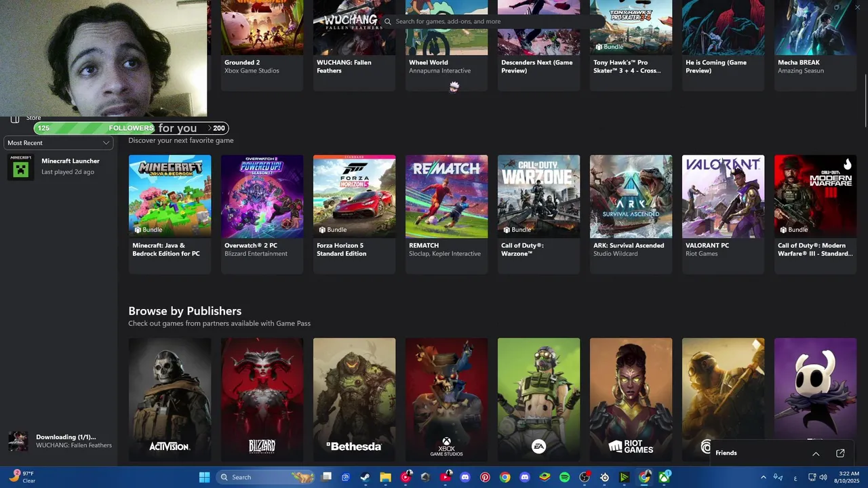The image size is (868, 488).
Task: Open the Mecha BREAK game tile
Action: coord(815,45)
